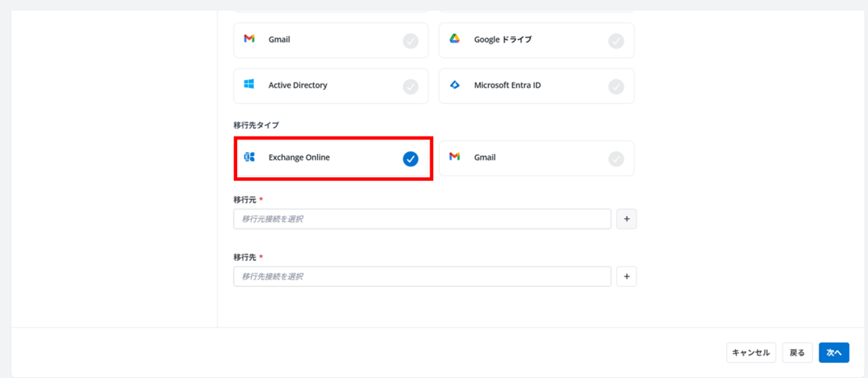Image resolution: width=868 pixels, height=378 pixels.
Task: Click the Exchange Online icon under 移行先タイプ
Action: (249, 157)
